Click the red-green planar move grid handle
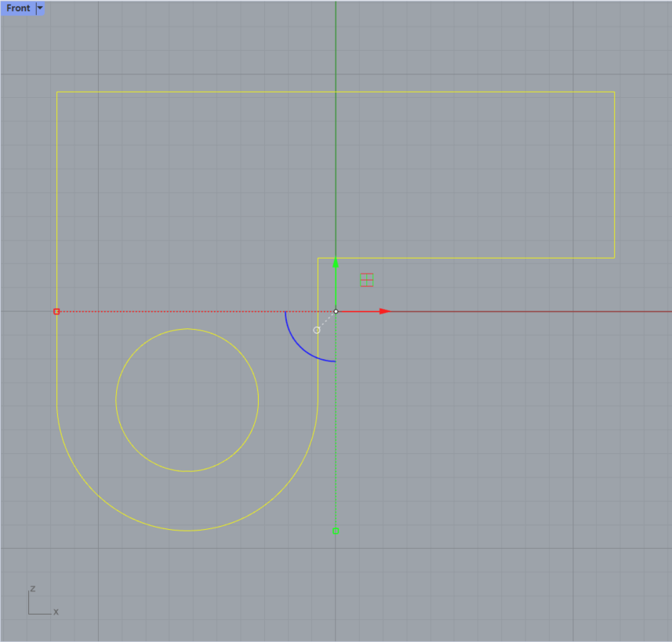The width and height of the screenshot is (672, 642). pos(367,280)
